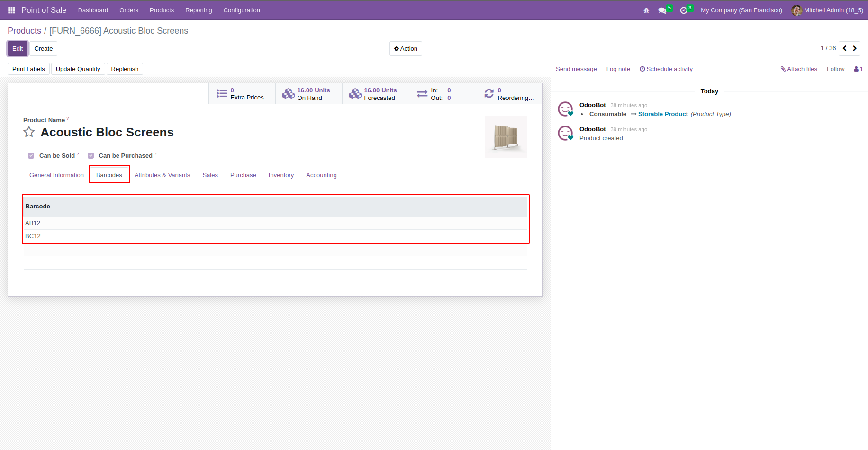Open Orders menu
The image size is (868, 450).
pos(129,10)
